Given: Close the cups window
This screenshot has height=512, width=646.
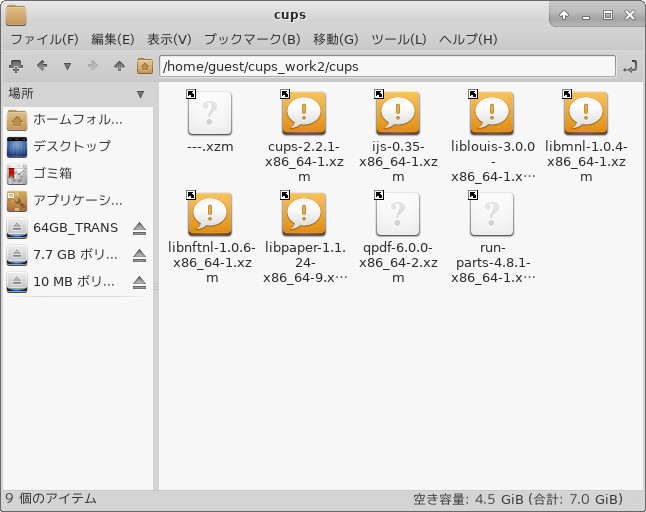Looking at the screenshot, I should point(630,15).
